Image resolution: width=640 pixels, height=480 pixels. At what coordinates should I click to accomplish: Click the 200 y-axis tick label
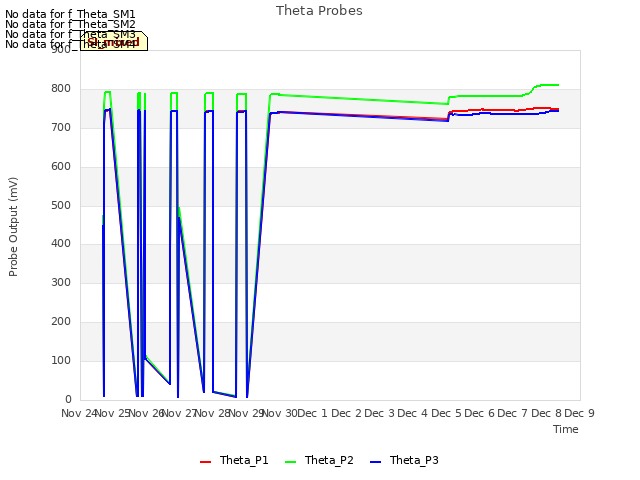pyautogui.click(x=61, y=322)
